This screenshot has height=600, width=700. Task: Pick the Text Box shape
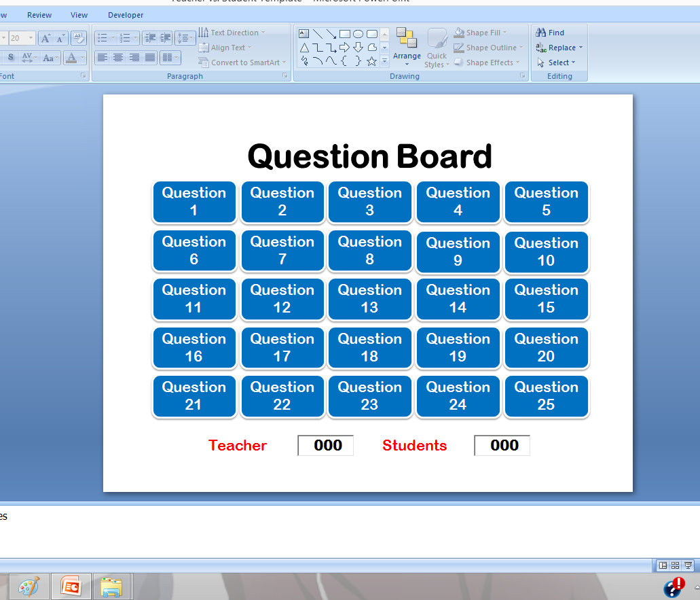tap(304, 33)
